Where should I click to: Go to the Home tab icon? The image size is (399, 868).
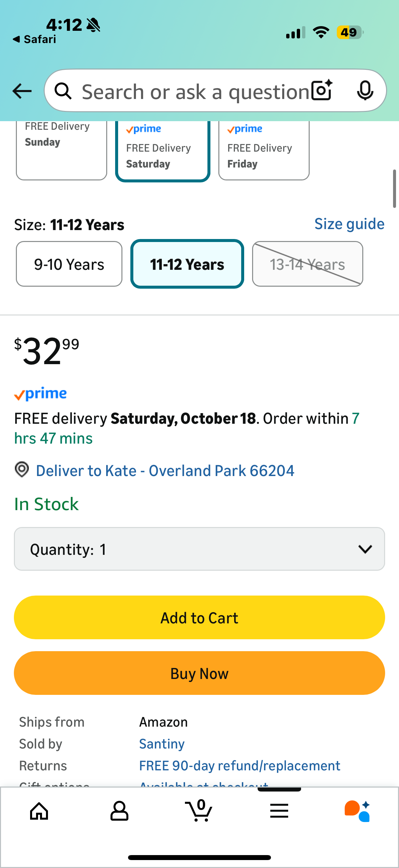39,811
